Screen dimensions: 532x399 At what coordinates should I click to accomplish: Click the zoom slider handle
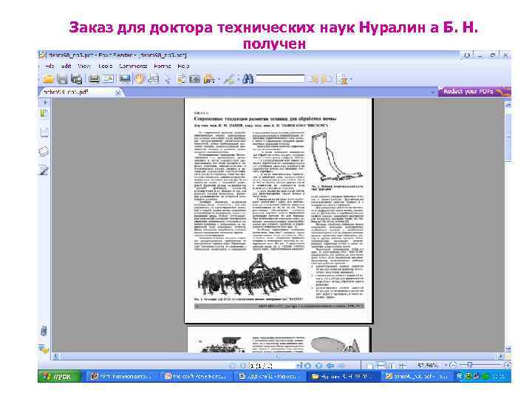470,365
